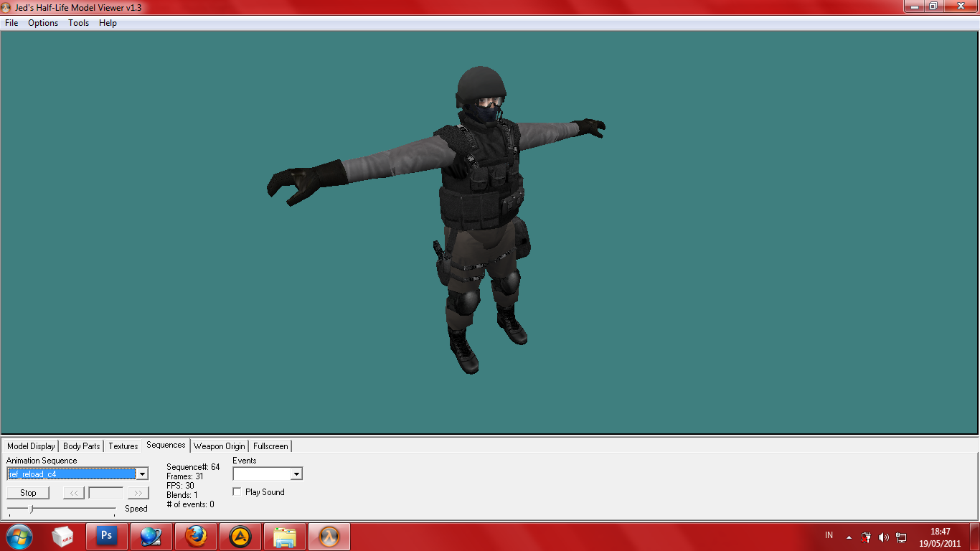980x551 pixels.
Task: Click the frame number input field
Action: (x=106, y=493)
